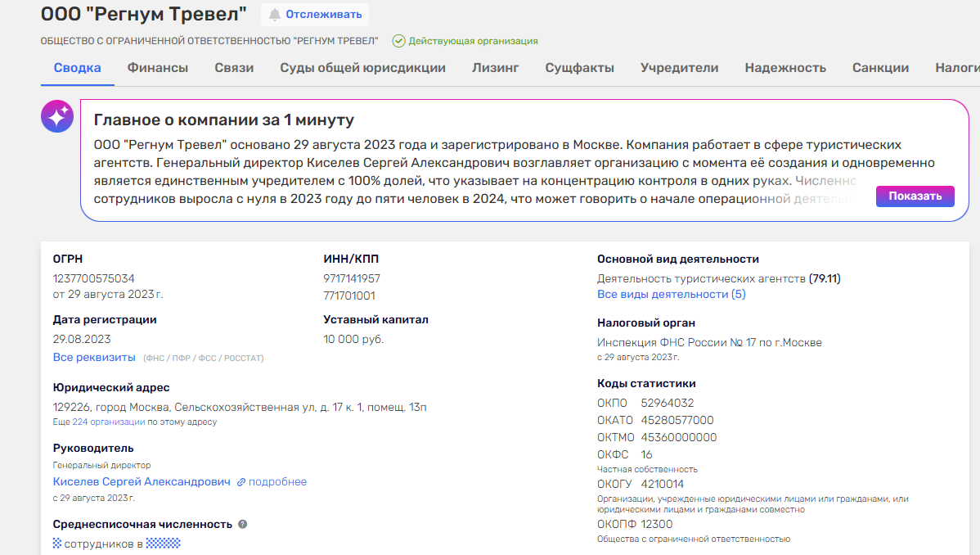980x555 pixels.
Task: Expand Все виды деятельности (5) list
Action: pos(671,294)
